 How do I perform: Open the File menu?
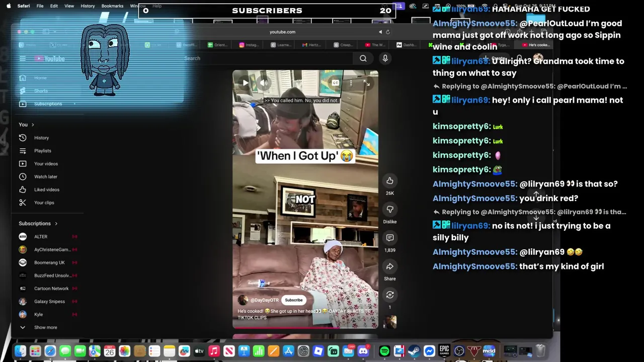tap(40, 6)
